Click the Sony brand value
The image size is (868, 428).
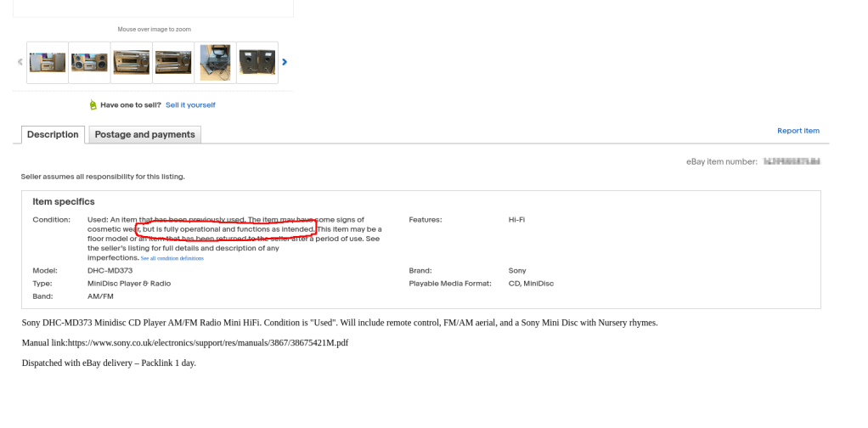pyautogui.click(x=517, y=271)
